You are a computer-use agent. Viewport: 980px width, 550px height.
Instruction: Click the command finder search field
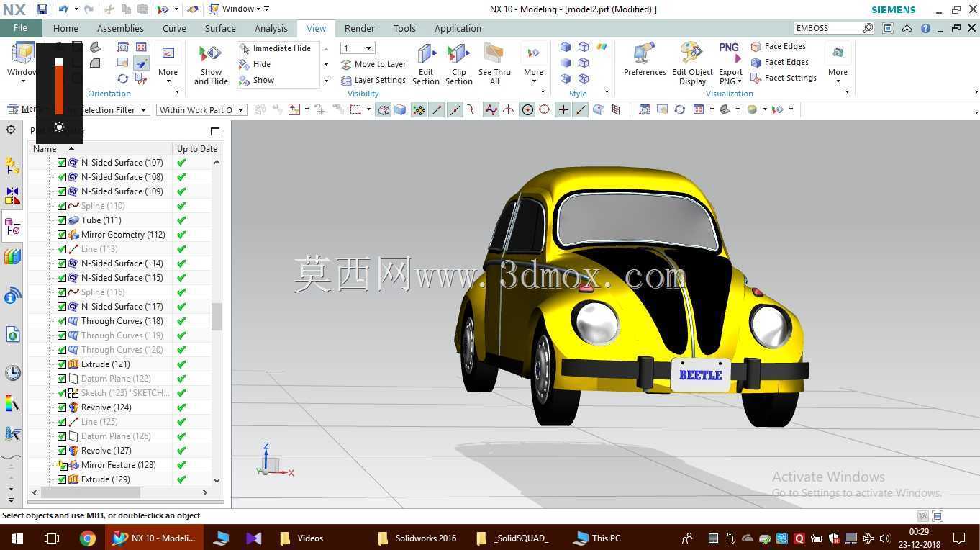pyautogui.click(x=827, y=28)
